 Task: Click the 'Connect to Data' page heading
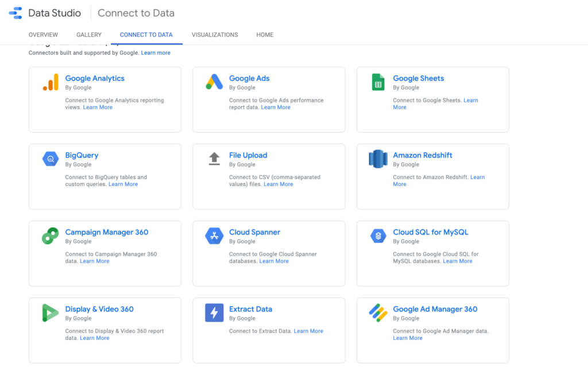coord(136,13)
